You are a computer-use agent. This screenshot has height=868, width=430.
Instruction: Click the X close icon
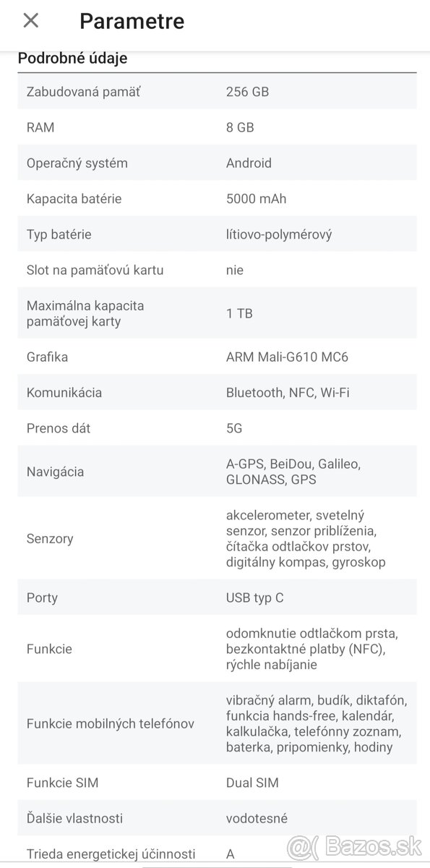pyautogui.click(x=30, y=21)
